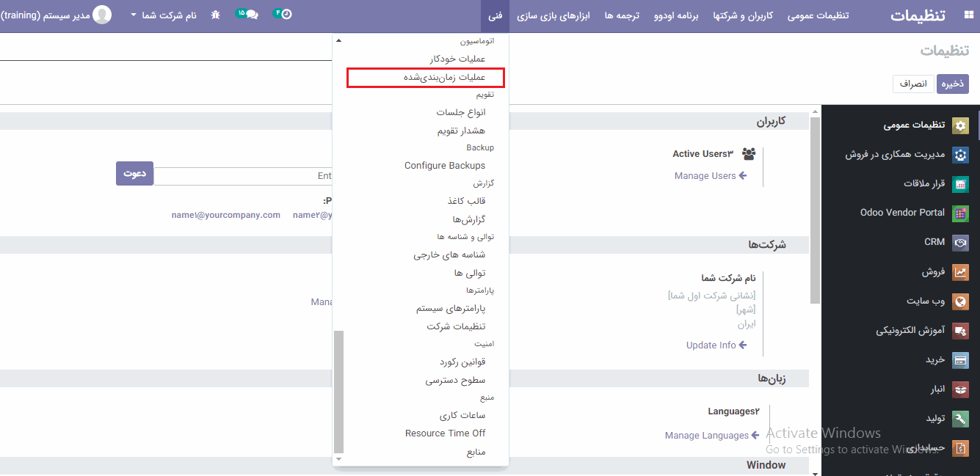This screenshot has width=980, height=476.
Task: Click the Active Users people icon
Action: click(x=748, y=154)
